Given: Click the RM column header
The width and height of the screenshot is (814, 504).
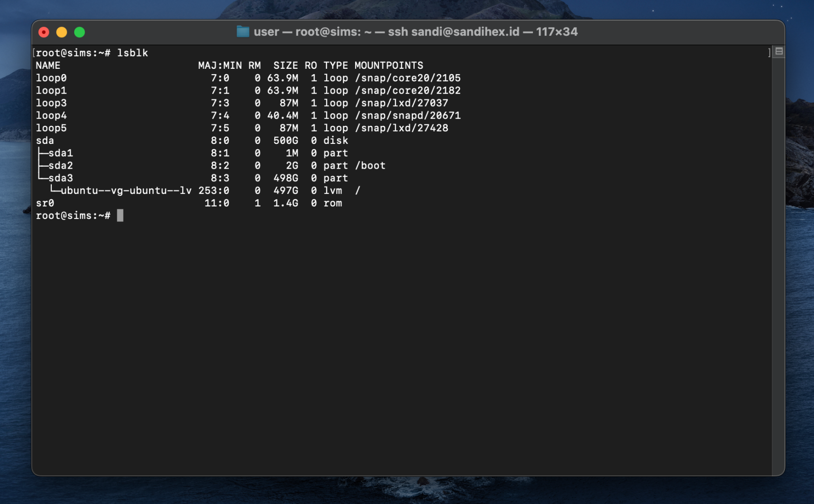Looking at the screenshot, I should (x=254, y=65).
